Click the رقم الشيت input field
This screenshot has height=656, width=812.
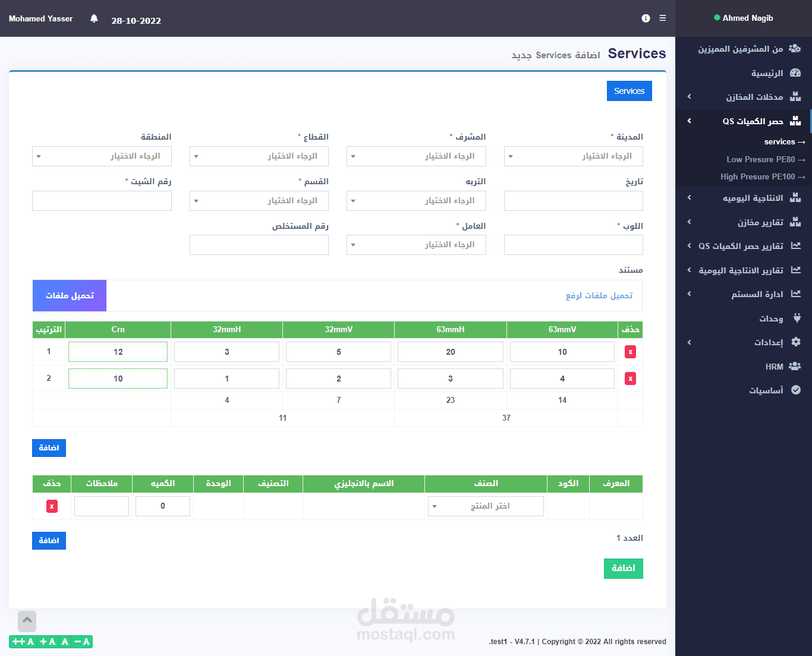(x=102, y=201)
